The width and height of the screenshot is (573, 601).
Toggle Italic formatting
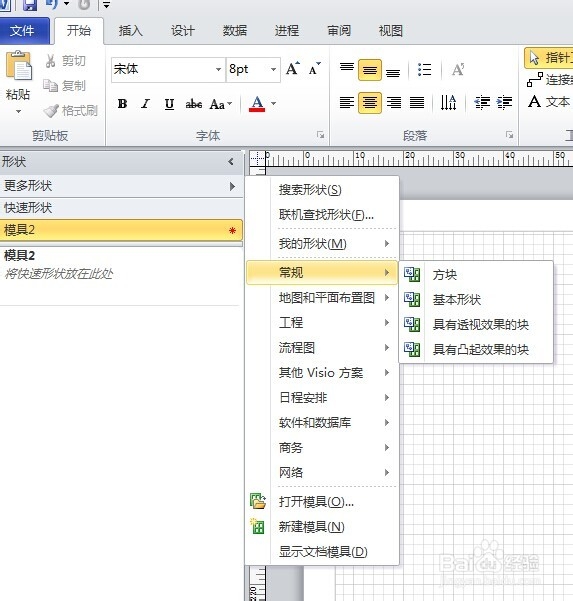[146, 103]
